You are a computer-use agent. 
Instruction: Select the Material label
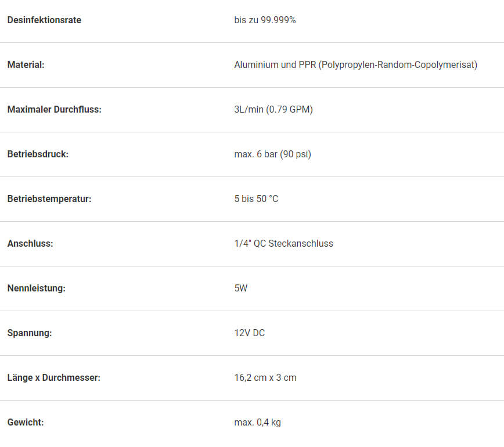tap(26, 64)
